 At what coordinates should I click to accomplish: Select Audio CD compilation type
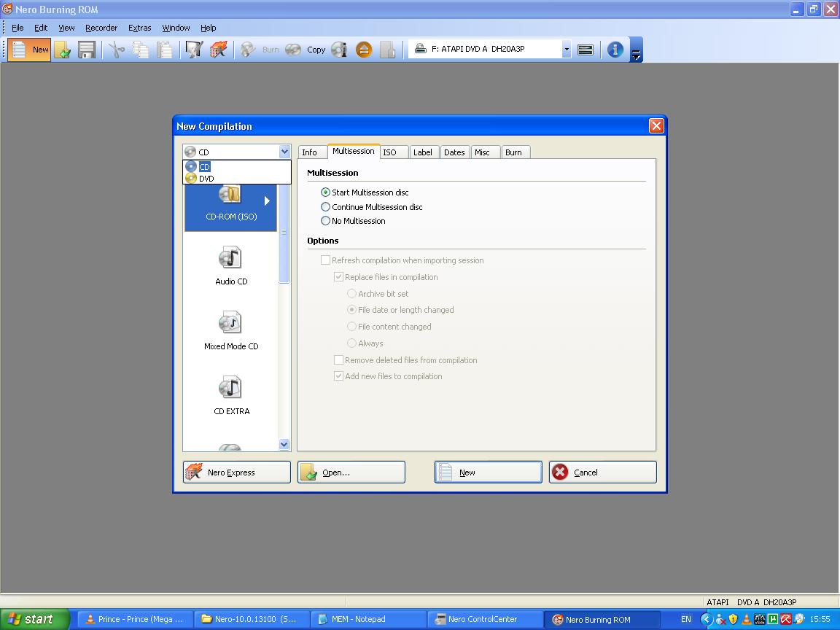coord(231,265)
